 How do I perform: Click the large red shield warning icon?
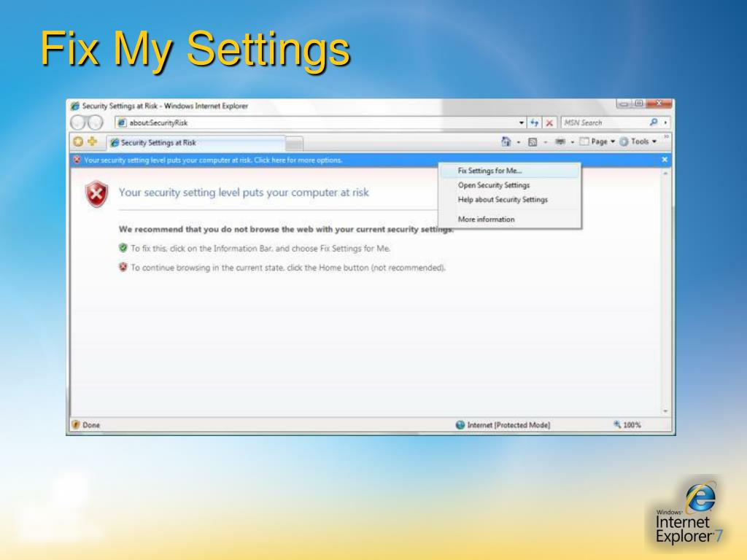[97, 194]
